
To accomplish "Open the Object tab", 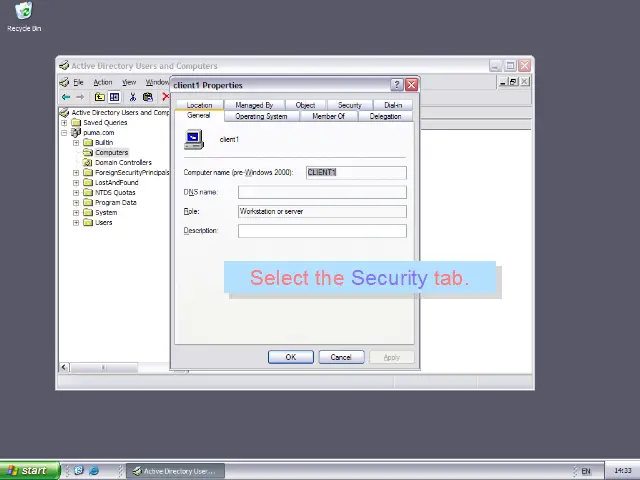I will pos(305,105).
